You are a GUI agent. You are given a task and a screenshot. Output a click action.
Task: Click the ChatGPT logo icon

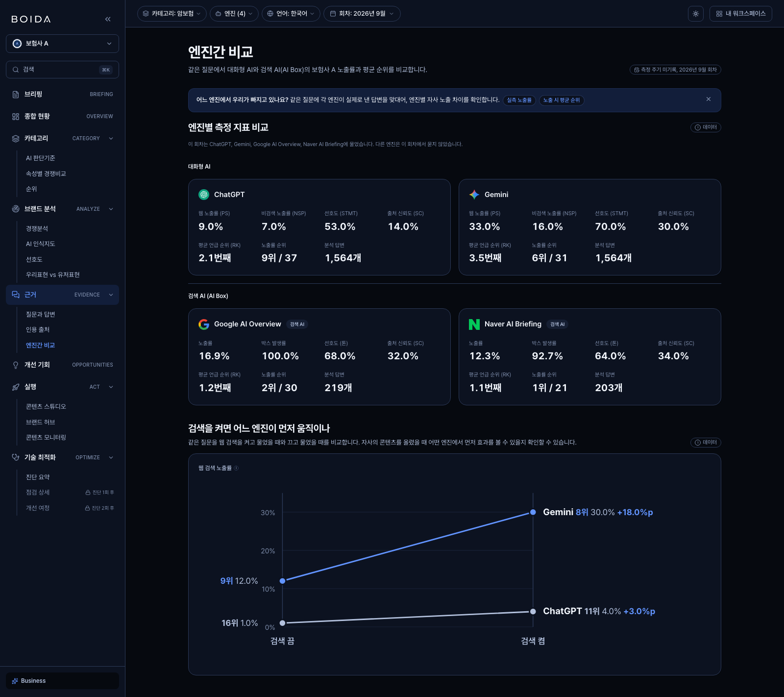pyautogui.click(x=204, y=195)
